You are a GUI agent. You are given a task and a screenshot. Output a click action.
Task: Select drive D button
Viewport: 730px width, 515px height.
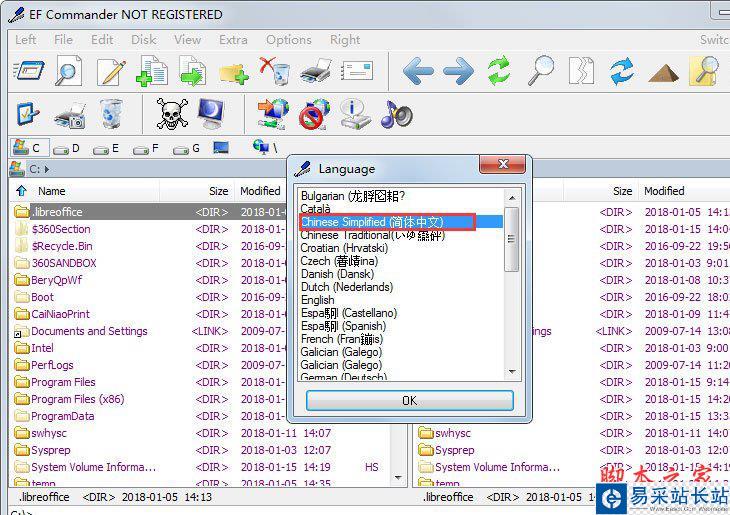pos(67,149)
